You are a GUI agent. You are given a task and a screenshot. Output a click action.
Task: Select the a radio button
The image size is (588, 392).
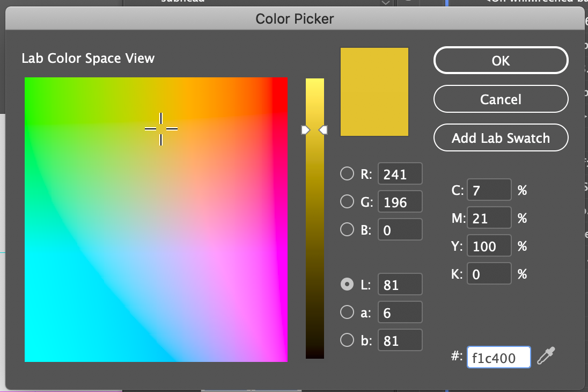click(347, 312)
